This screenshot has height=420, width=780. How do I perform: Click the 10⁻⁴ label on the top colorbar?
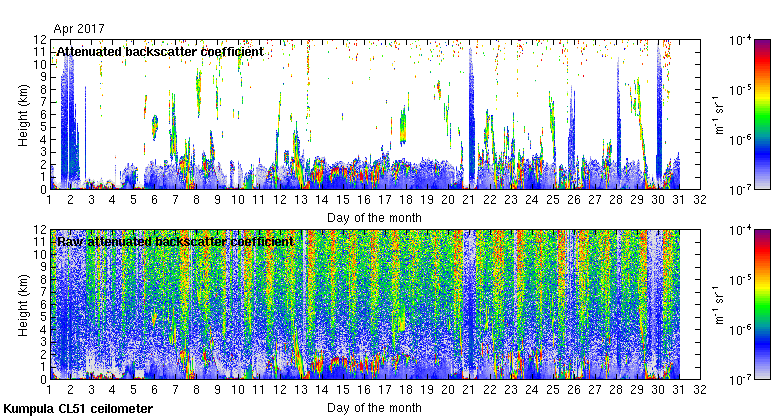click(x=741, y=40)
